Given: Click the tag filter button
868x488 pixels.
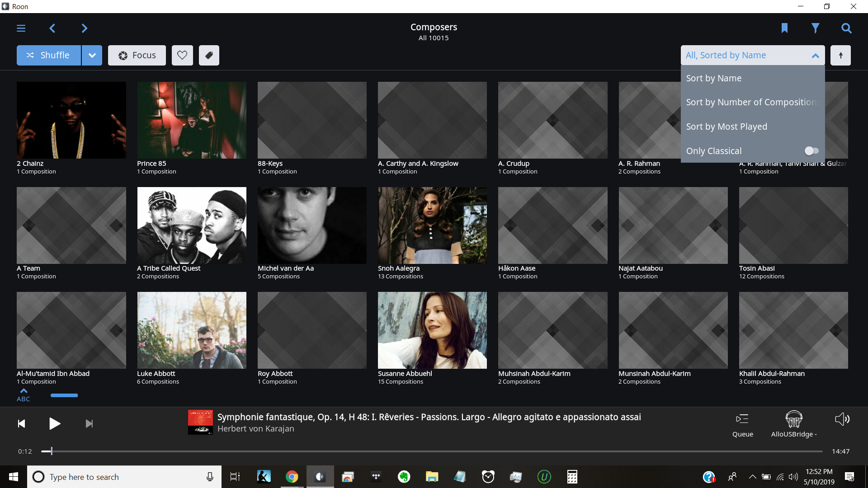Looking at the screenshot, I should 209,55.
